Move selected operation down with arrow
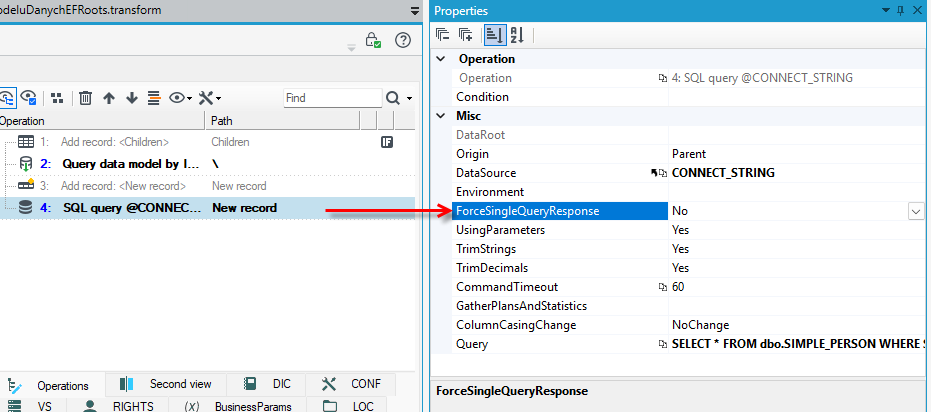 132,98
